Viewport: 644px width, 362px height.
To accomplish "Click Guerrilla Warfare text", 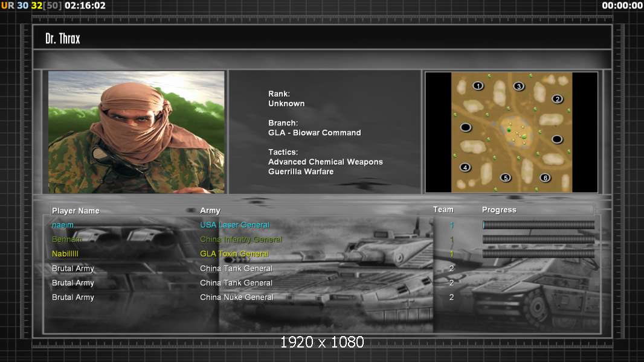I will point(301,172).
